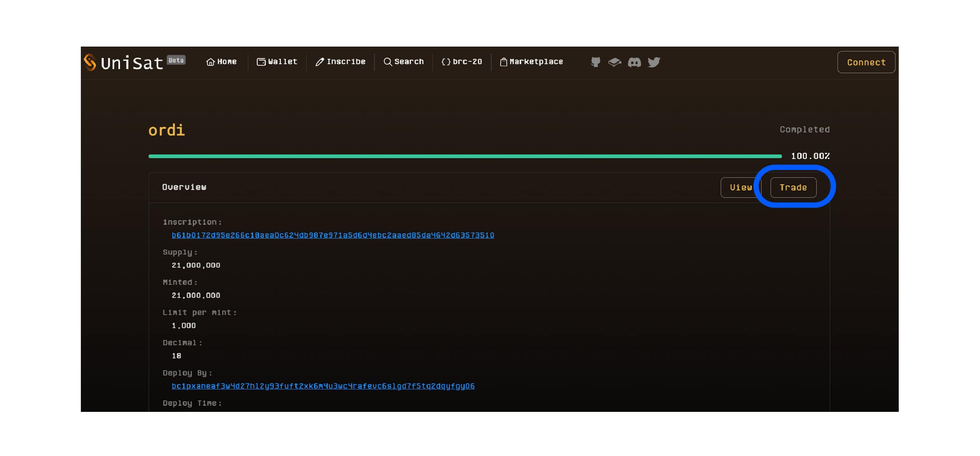
Task: Open the brc-20 nav item
Action: pos(461,62)
